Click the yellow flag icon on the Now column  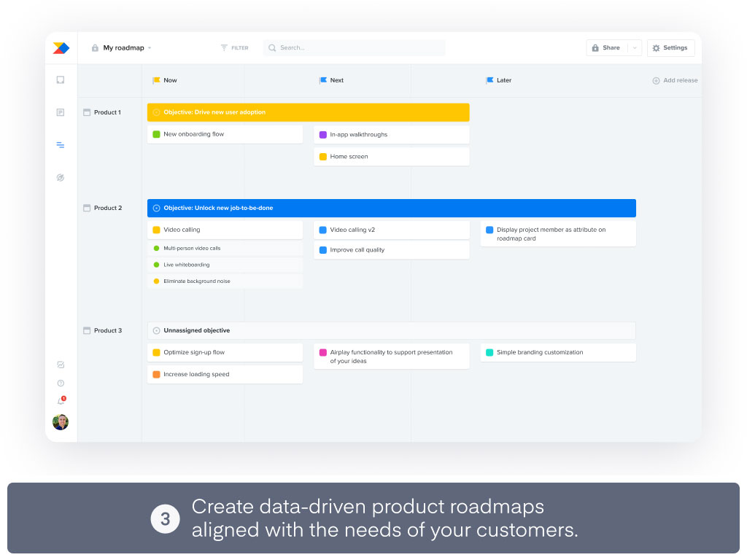click(x=155, y=80)
